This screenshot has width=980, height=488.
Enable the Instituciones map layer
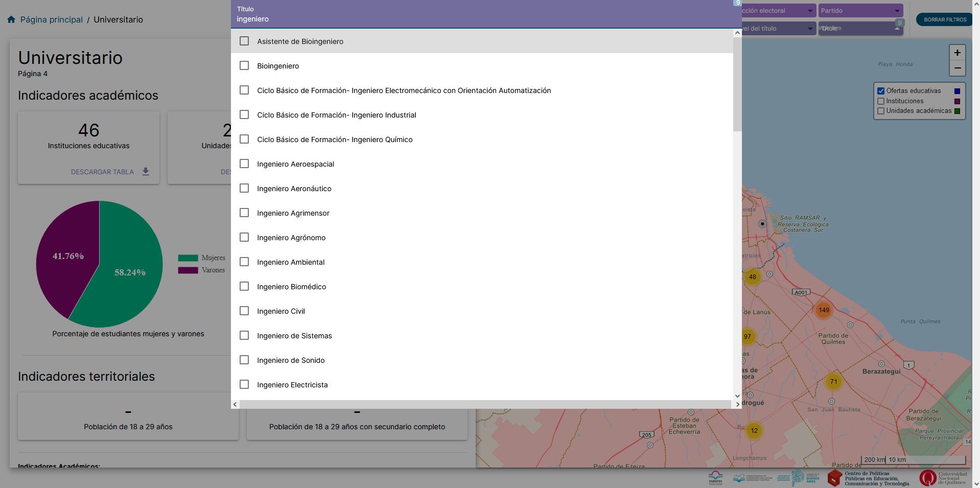coord(881,101)
